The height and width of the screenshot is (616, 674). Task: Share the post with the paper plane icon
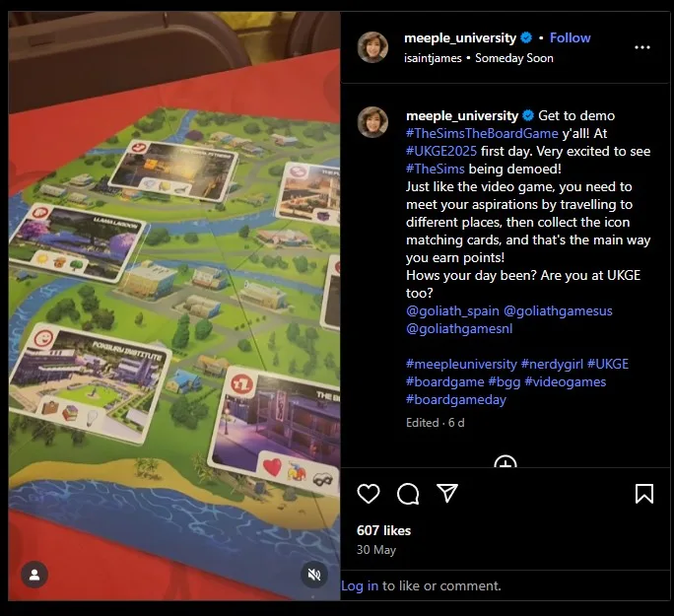pos(447,493)
